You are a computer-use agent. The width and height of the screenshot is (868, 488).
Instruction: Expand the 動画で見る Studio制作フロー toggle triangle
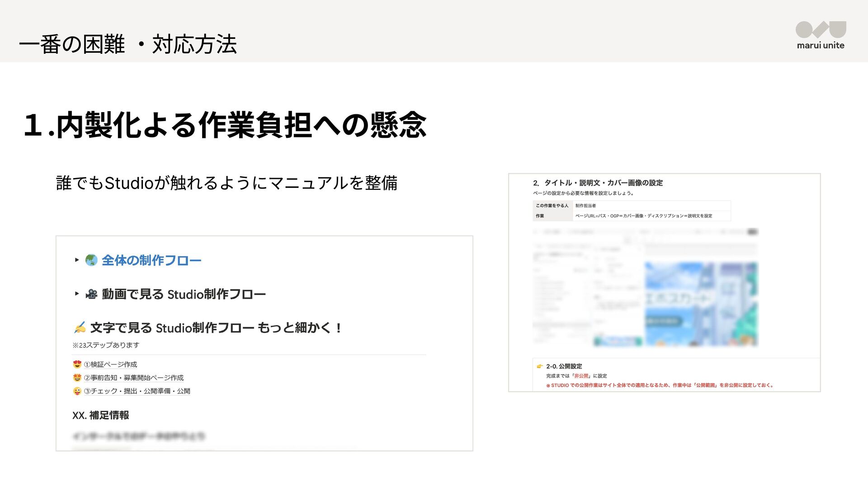point(77,294)
